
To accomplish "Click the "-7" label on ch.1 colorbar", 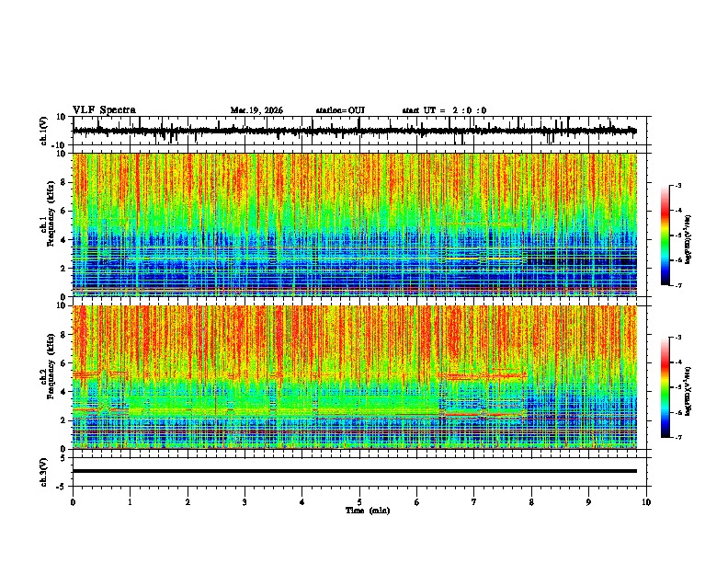I will pyautogui.click(x=677, y=285).
